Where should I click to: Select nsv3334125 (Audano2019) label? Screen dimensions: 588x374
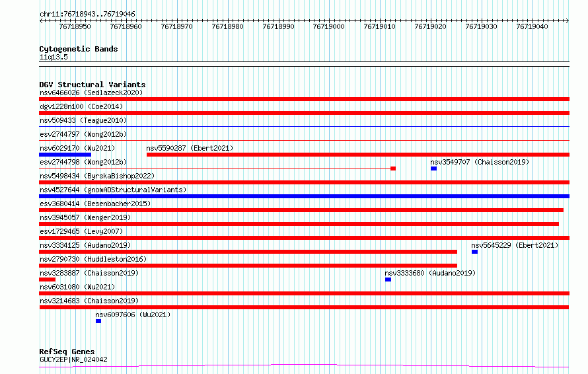click(x=85, y=245)
